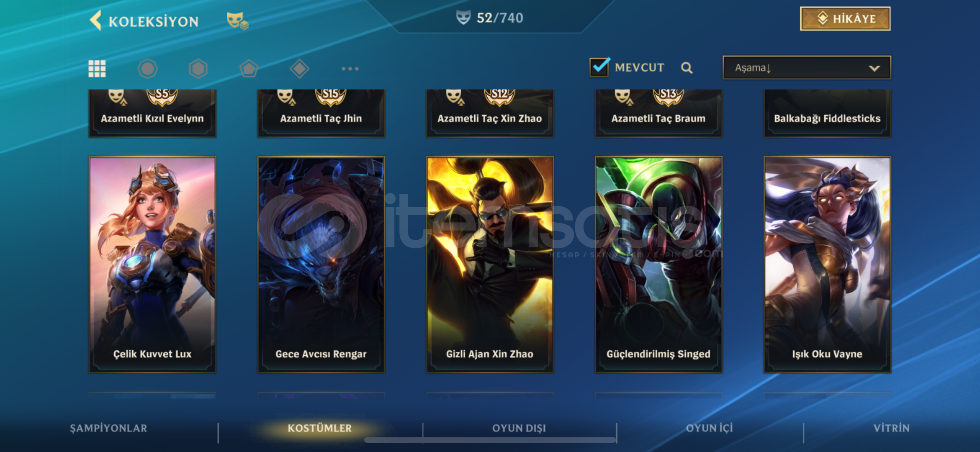This screenshot has height=452, width=980.
Task: Select the first round hexagon rarity filter
Action: pos(147,69)
